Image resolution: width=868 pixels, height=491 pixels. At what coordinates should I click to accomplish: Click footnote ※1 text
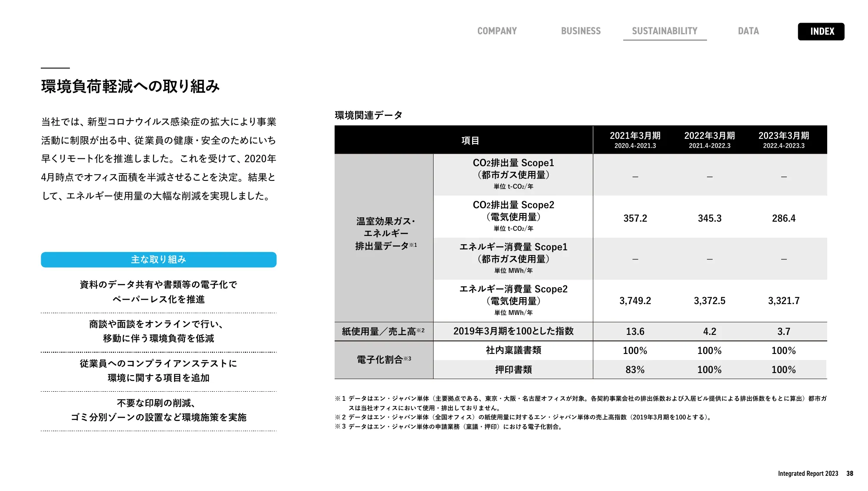(581, 403)
